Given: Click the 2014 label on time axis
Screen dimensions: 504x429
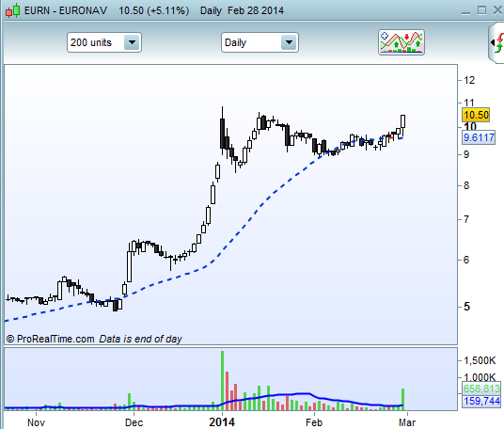Looking at the screenshot, I should tap(222, 421).
